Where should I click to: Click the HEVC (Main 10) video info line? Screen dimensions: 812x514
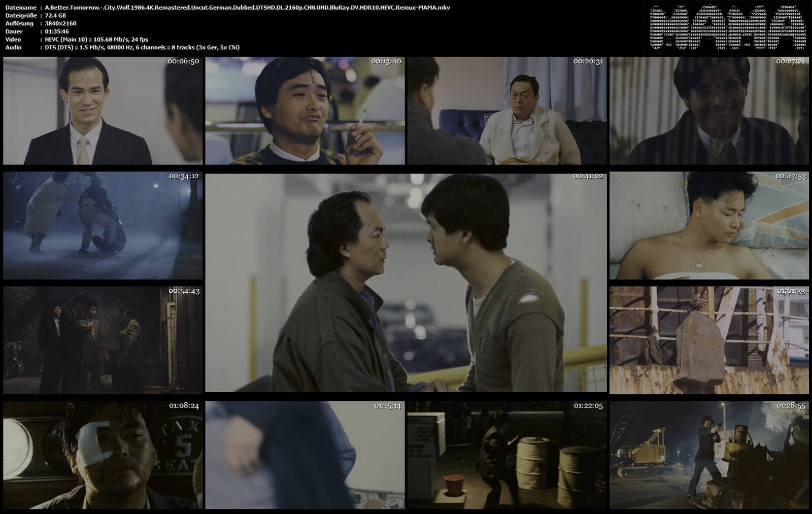pyautogui.click(x=96, y=39)
